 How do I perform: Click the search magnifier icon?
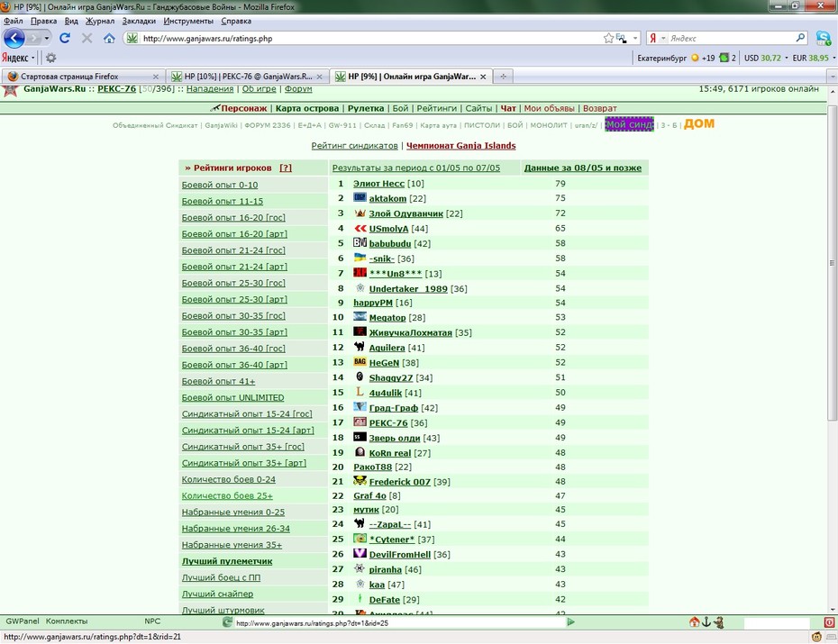[800, 38]
